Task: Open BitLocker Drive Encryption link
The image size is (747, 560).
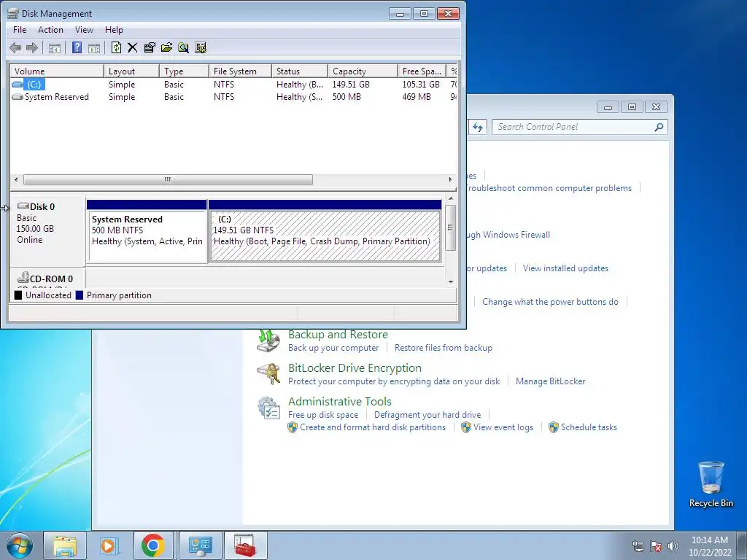Action: (x=355, y=367)
